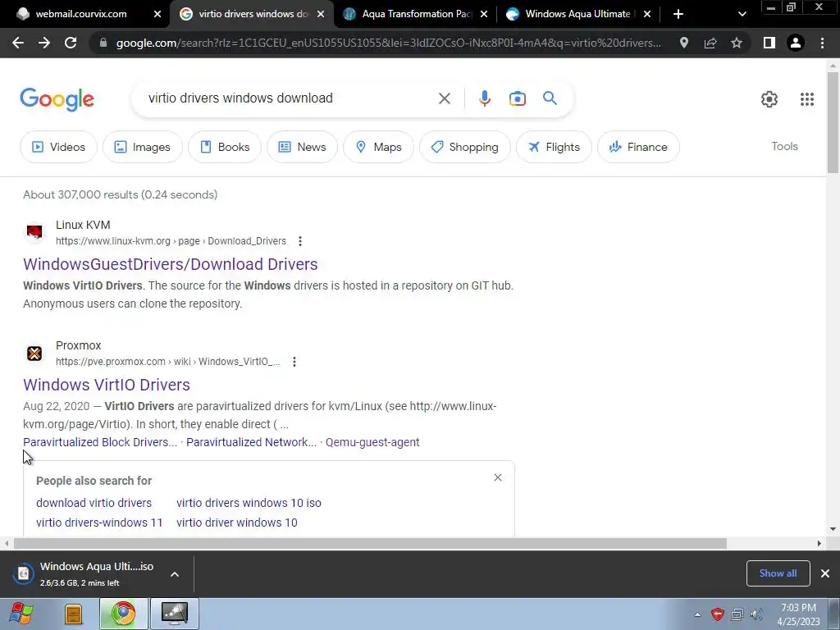The image size is (840, 630).
Task: Select the virtio drivers windows search tab
Action: pos(252,14)
